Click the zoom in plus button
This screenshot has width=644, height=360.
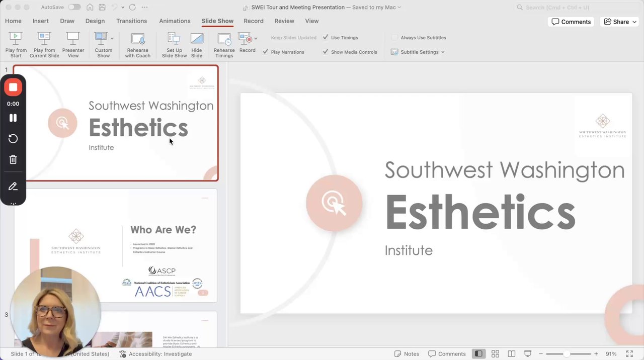pos(596,354)
